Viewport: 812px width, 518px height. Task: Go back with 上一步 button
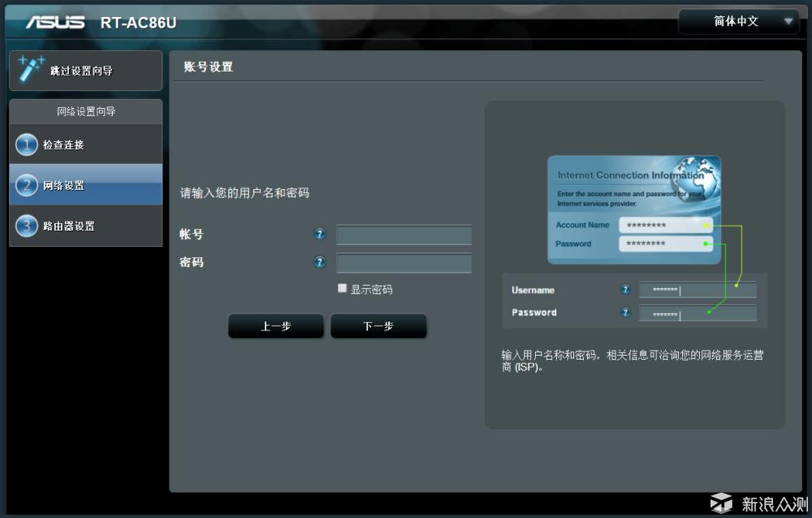pos(276,326)
